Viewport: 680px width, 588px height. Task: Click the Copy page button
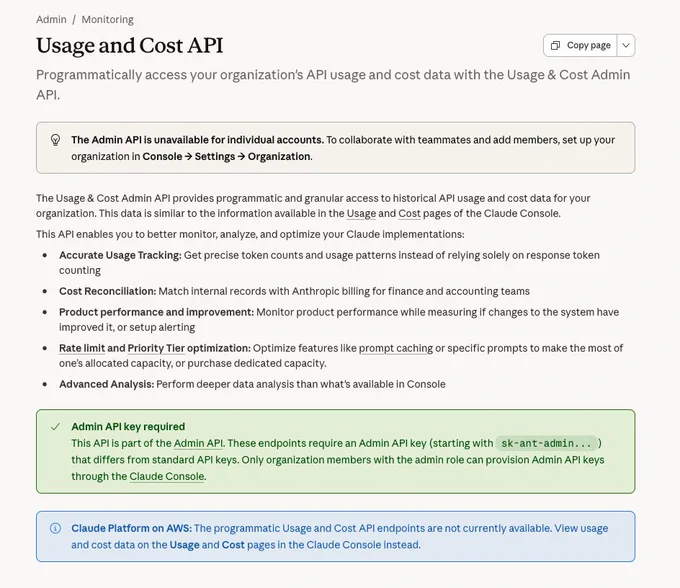tap(580, 46)
